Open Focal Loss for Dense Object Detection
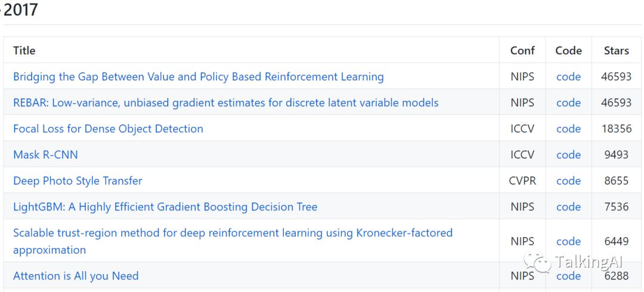Viewport: 644px width, 292px height. pyautogui.click(x=108, y=129)
